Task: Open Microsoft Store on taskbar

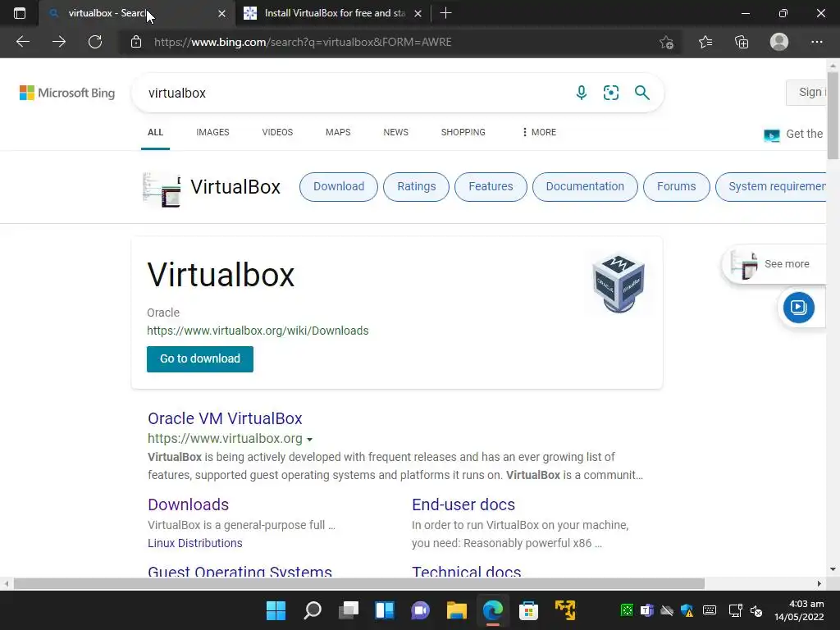Action: [x=529, y=610]
